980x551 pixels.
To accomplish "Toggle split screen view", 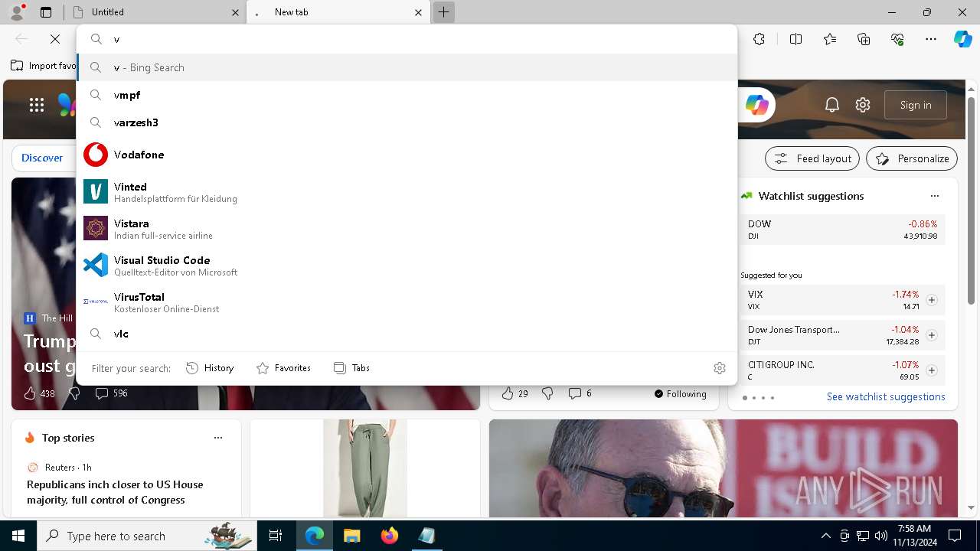I will [x=795, y=39].
